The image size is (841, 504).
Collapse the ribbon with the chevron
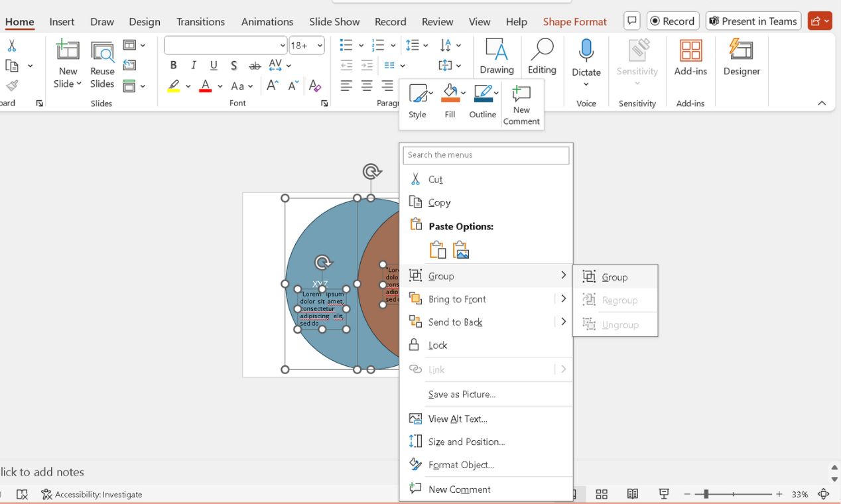pos(822,103)
